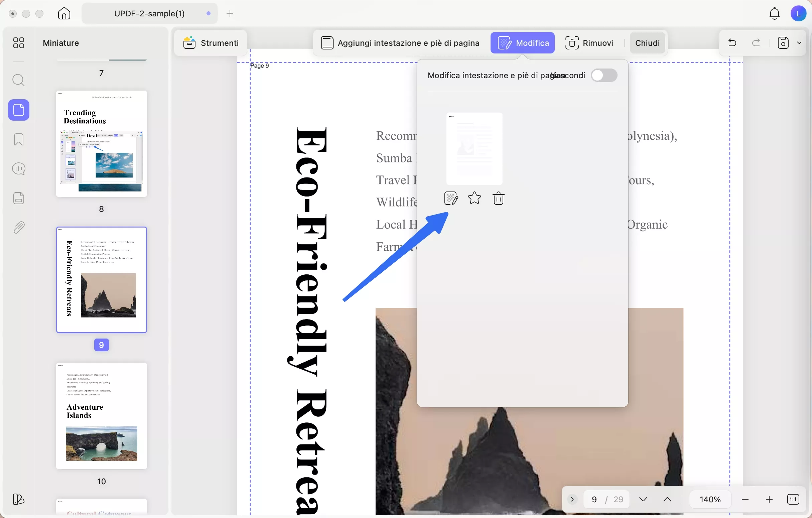Select the page 10 thumbnail

[102, 416]
